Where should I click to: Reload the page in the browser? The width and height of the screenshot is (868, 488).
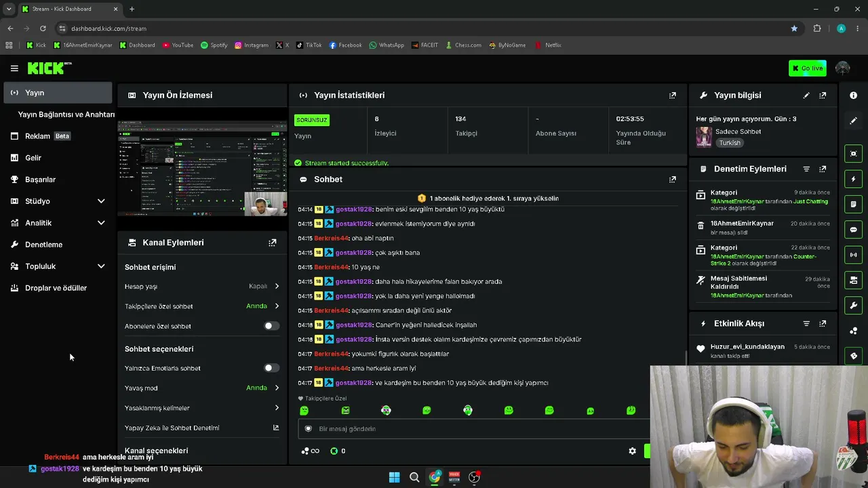click(43, 28)
